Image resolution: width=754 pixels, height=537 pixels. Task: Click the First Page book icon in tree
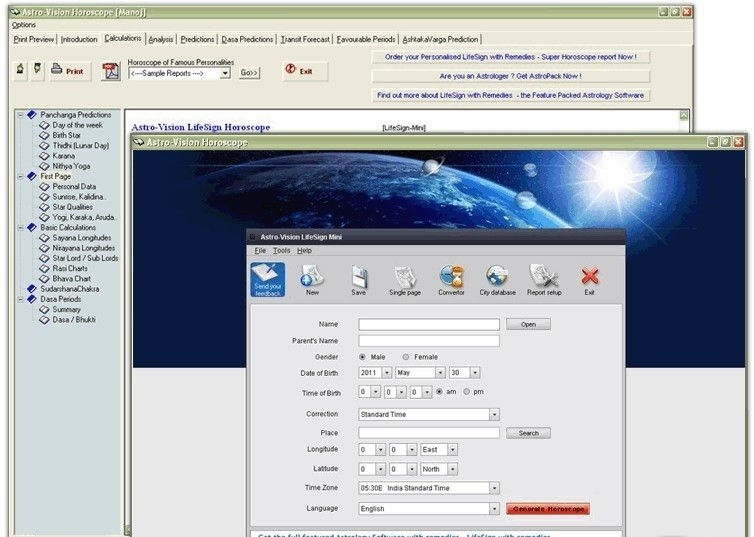(32, 176)
